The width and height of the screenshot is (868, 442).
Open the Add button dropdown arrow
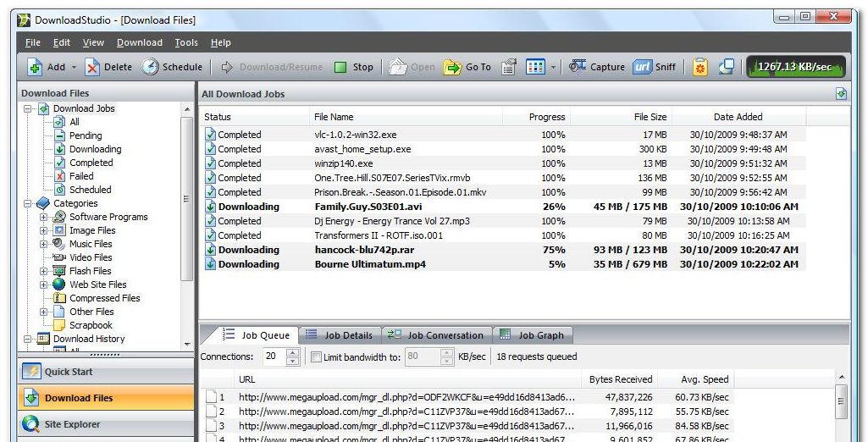coord(74,68)
